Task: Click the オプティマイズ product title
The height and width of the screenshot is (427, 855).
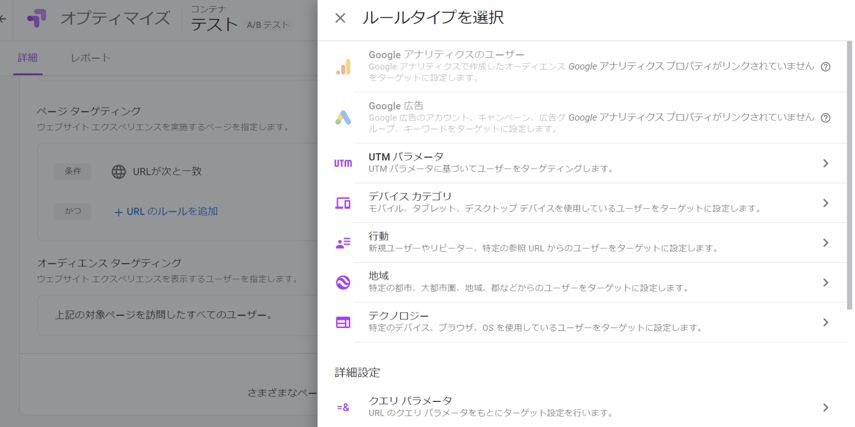Action: pos(115,19)
